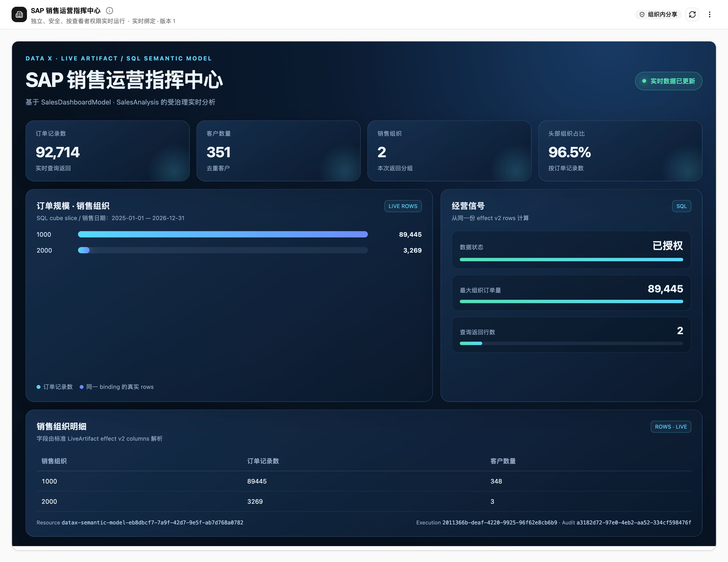Viewport: 728px width, 562px height.
Task: Click the SQL badge in 经营信号
Action: 681,206
